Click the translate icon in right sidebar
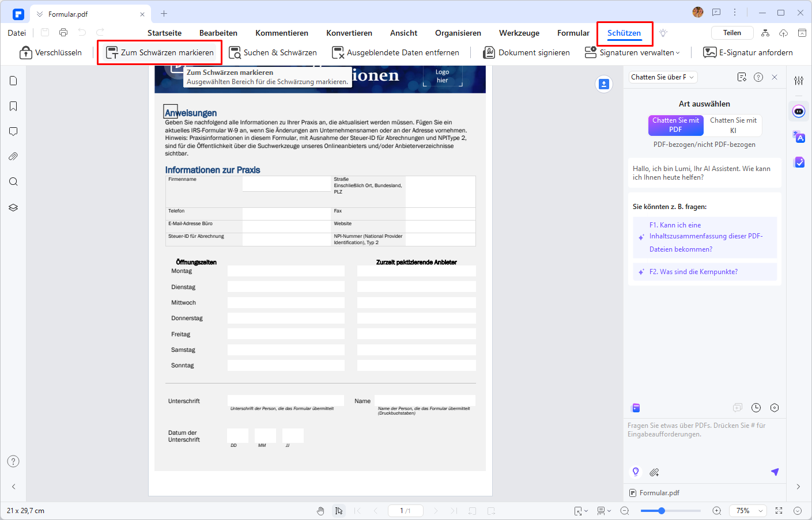 coord(799,137)
